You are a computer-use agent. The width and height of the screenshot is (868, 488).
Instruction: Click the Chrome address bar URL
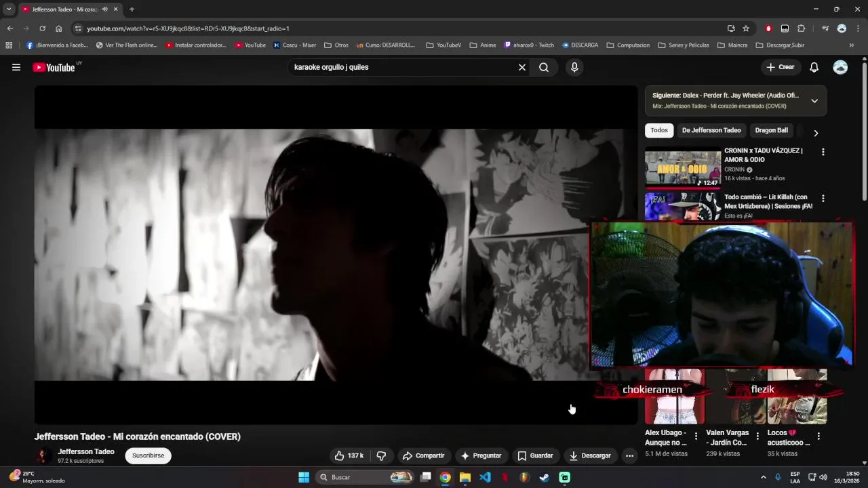[x=188, y=28]
